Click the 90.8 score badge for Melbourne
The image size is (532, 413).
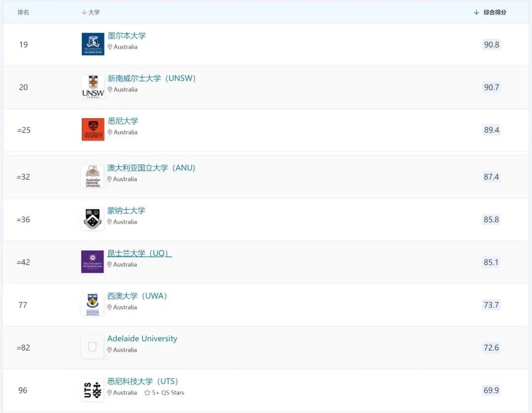pyautogui.click(x=491, y=44)
